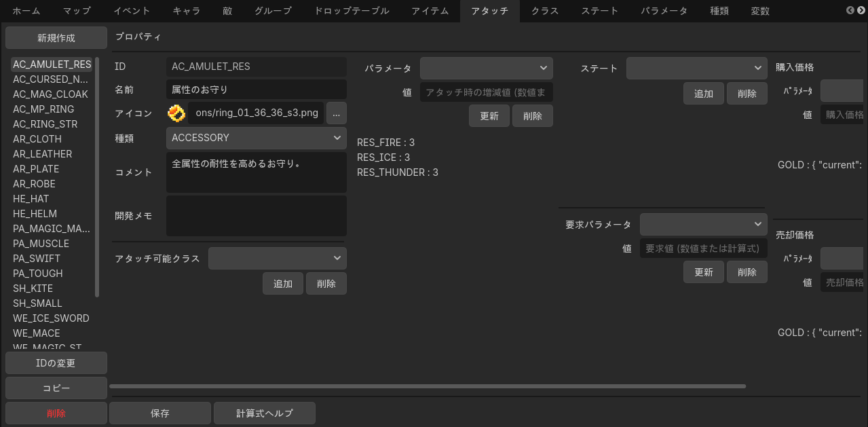Click the red 削除 button at bottom
Screen dimensions: 868x427
click(56, 413)
